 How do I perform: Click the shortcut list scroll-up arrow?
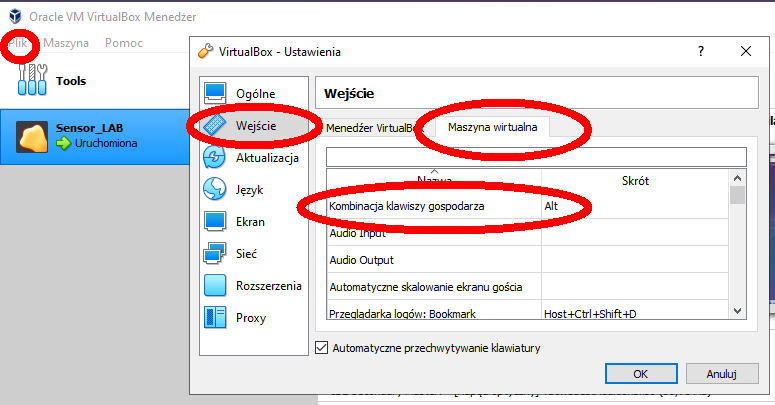pyautogui.click(x=737, y=178)
